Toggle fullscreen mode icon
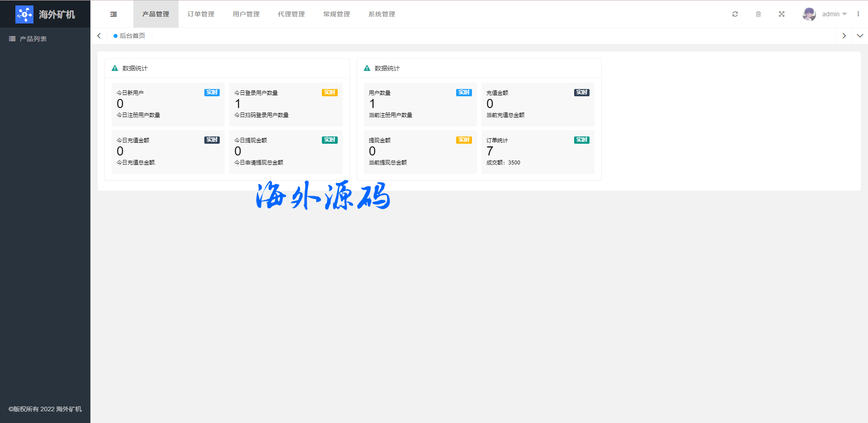Image resolution: width=868 pixels, height=423 pixels. tap(782, 14)
